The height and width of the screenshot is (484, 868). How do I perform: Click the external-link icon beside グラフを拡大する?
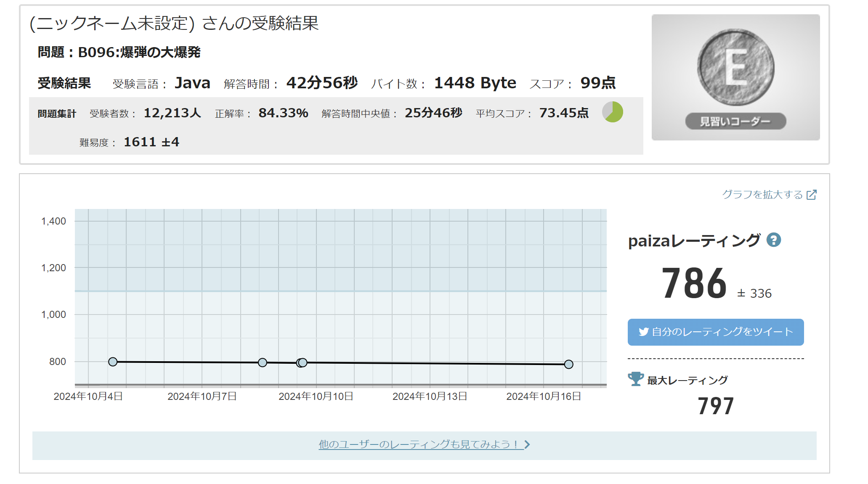[812, 195]
